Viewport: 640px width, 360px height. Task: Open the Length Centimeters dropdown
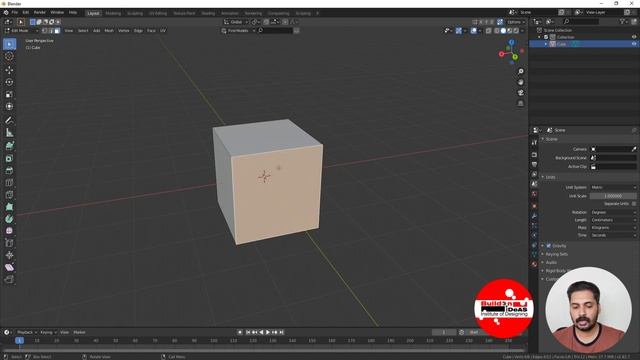(613, 220)
